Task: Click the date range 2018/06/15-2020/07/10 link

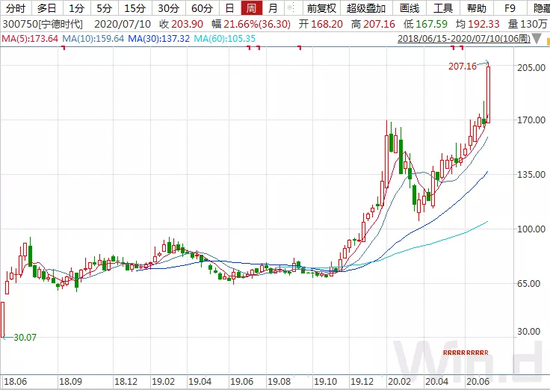Action: click(x=464, y=39)
